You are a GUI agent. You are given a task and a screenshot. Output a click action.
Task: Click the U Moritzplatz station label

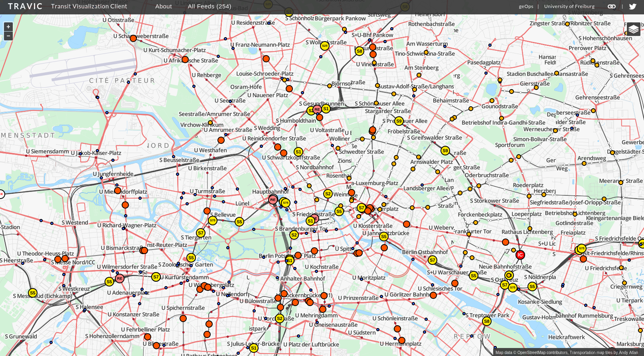[x=369, y=278]
